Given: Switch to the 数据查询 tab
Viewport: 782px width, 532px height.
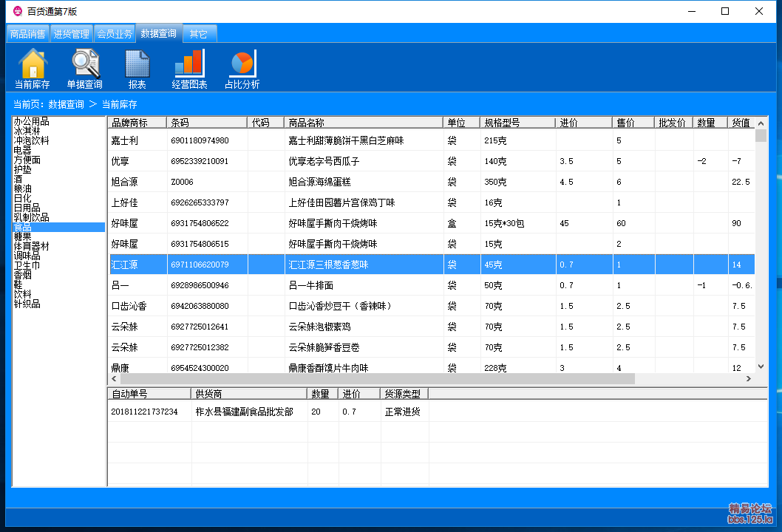Looking at the screenshot, I should coord(159,33).
